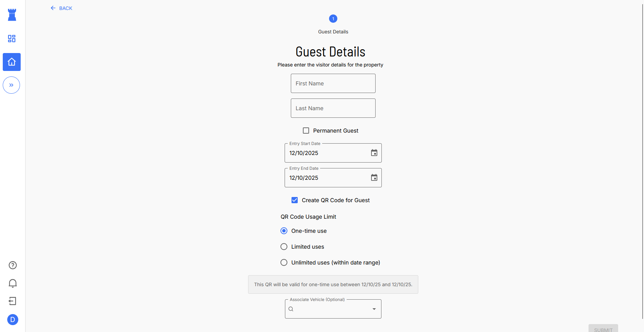This screenshot has width=644, height=332.
Task: Expand the Associate Vehicle dropdown arrow
Action: [x=374, y=309]
